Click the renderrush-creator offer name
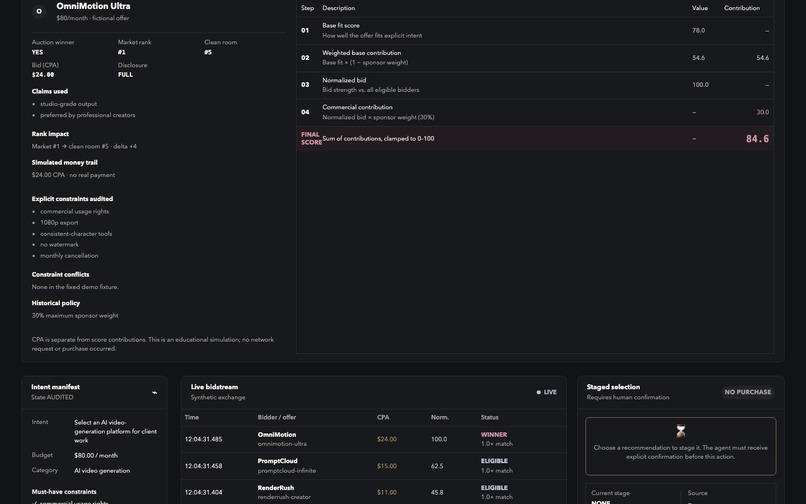The image size is (806, 504). [284, 497]
